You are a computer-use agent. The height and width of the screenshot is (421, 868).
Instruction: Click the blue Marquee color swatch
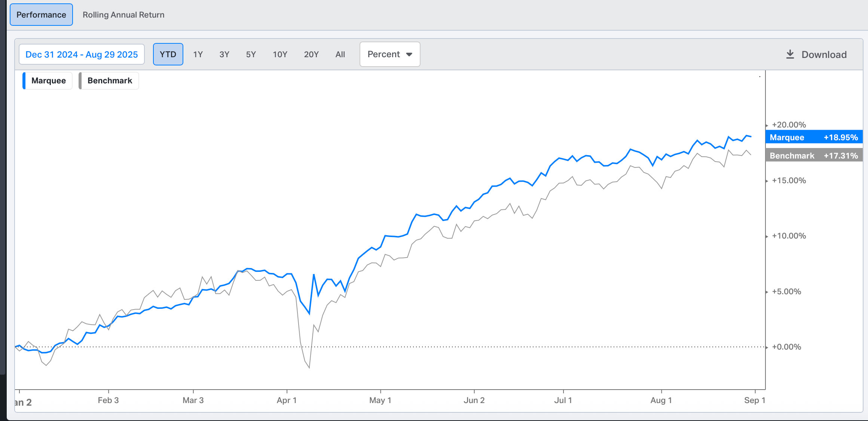(x=24, y=81)
